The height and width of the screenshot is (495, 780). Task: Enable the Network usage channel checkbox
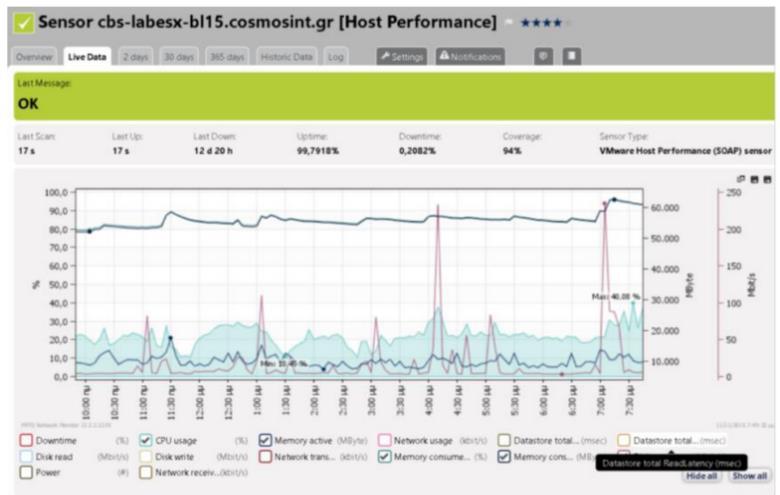click(385, 440)
